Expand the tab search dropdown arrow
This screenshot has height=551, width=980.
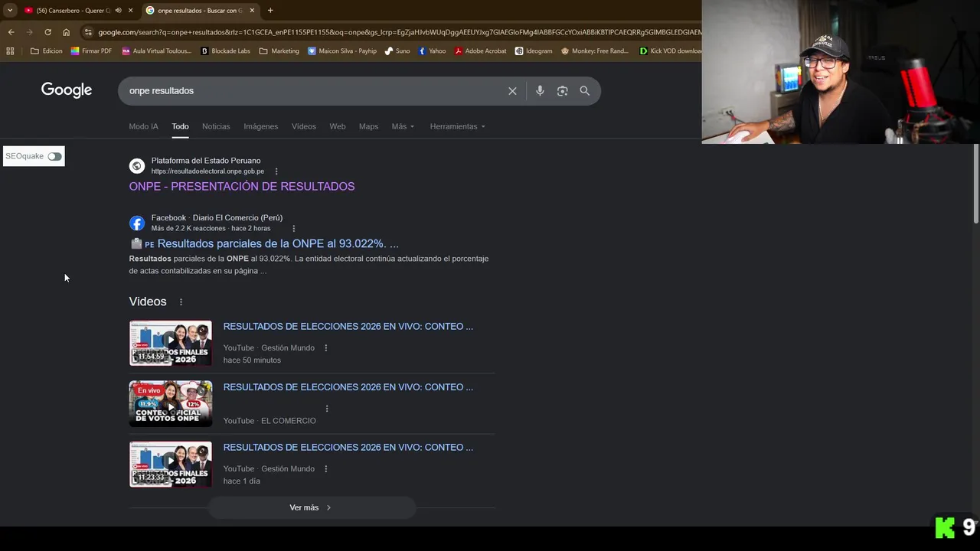(x=10, y=11)
